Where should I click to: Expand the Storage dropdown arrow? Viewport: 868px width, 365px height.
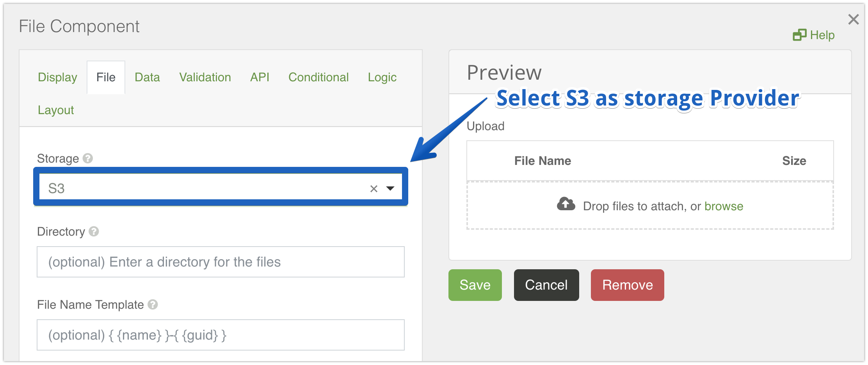(390, 188)
